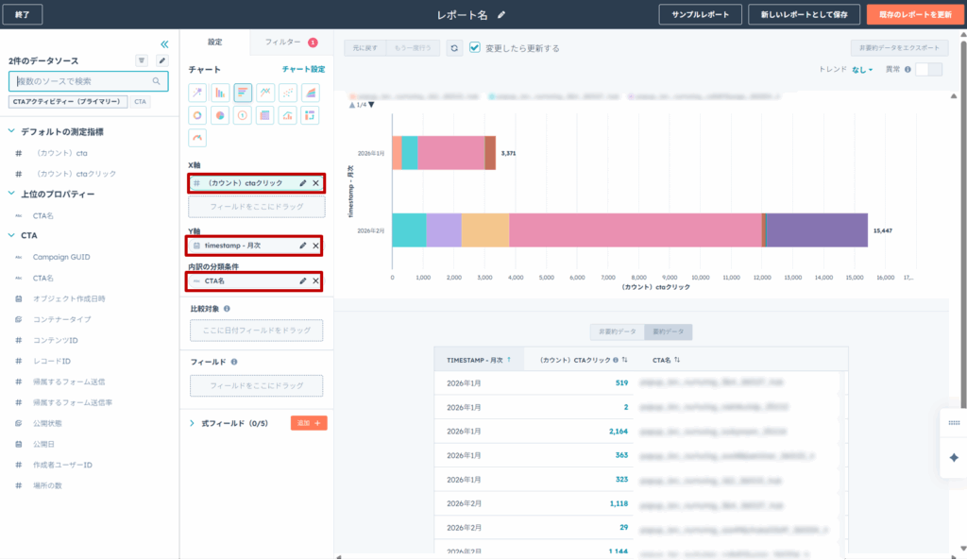Switch to the unsummarized data view

(616, 332)
